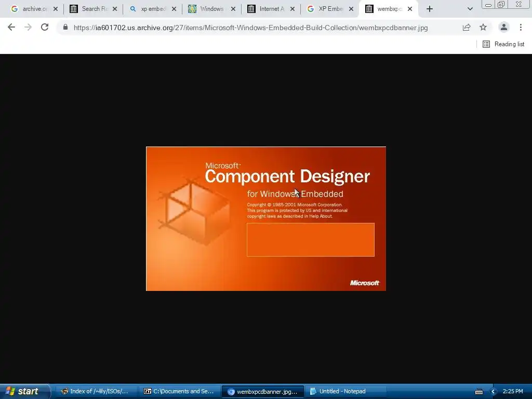Viewport: 532px width, 399px height.
Task: Click the magnifier favicon on xp embedded tab
Action: pos(133,9)
